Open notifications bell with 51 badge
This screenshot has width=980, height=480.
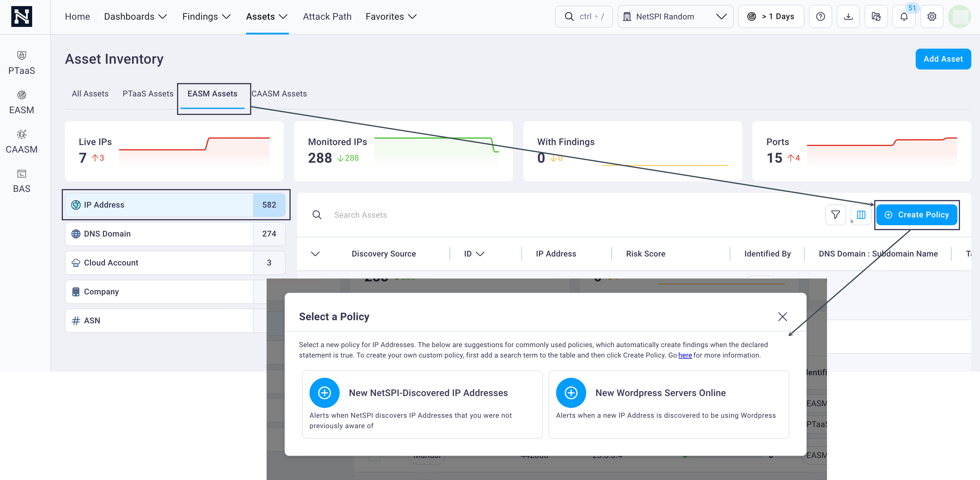click(904, 16)
